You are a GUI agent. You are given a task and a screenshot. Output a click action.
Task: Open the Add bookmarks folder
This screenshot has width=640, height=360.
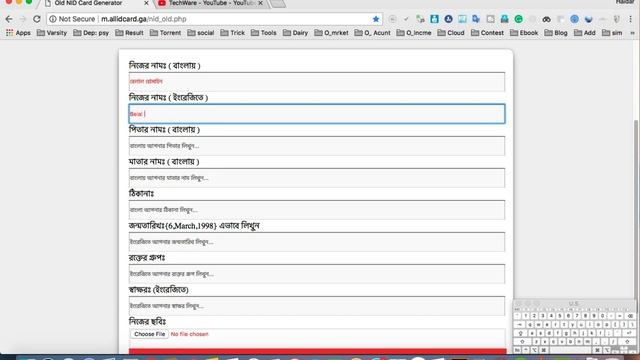click(585, 33)
